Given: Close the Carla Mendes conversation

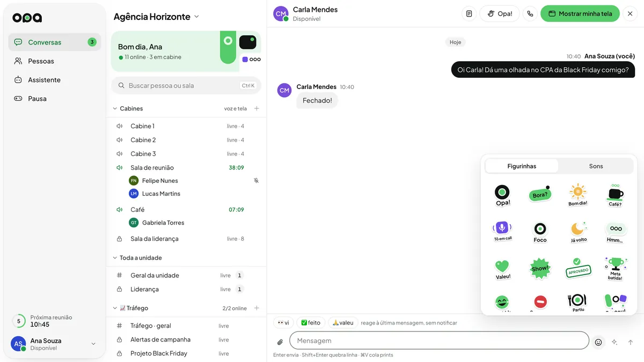Looking at the screenshot, I should pos(630,13).
